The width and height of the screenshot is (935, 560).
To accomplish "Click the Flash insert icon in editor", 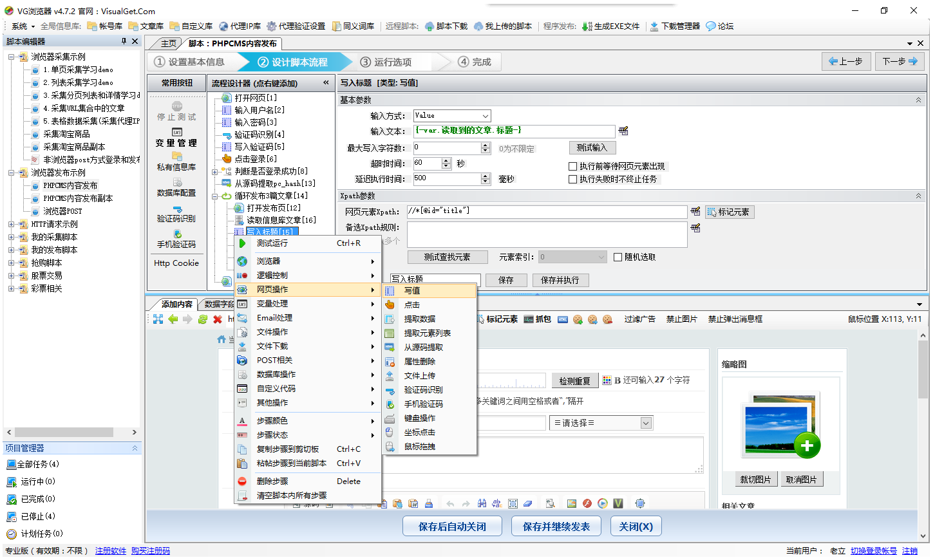I will click(587, 503).
